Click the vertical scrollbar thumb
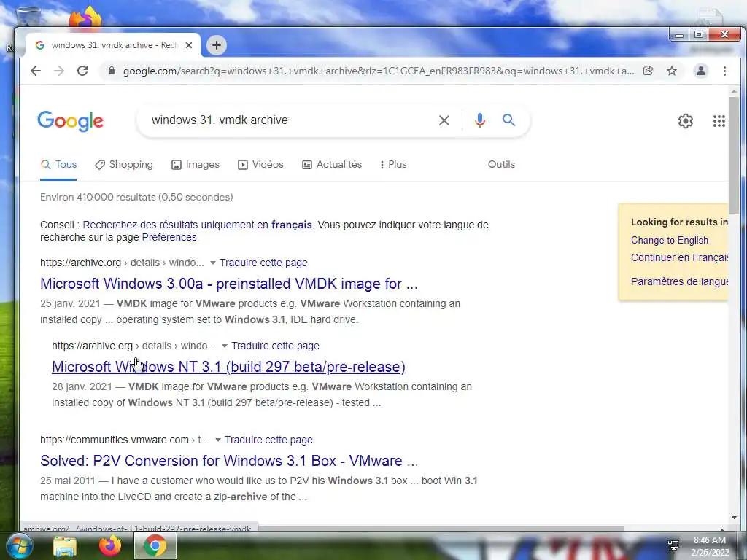 734,155
